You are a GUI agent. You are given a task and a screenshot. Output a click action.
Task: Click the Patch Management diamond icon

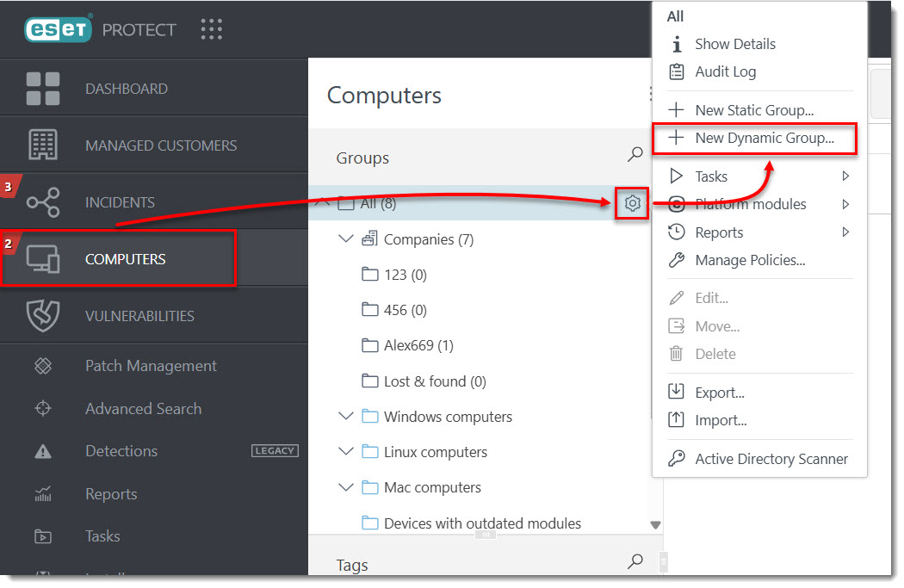(43, 366)
